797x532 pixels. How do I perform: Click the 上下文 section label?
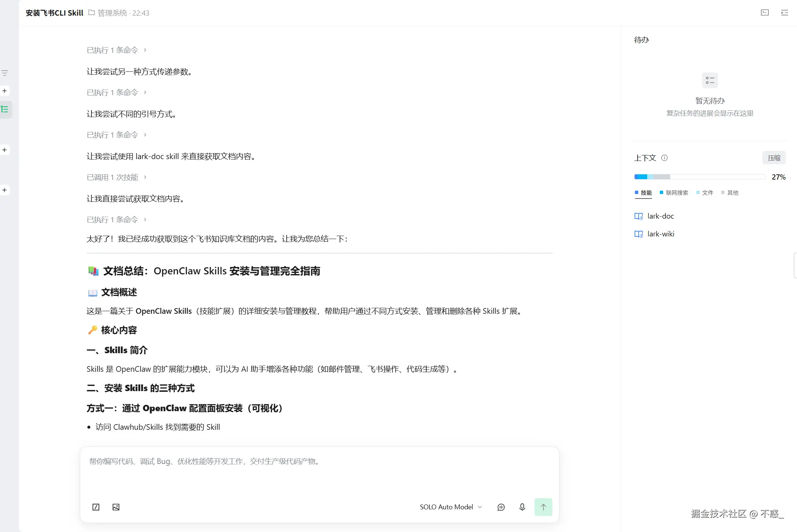point(645,158)
